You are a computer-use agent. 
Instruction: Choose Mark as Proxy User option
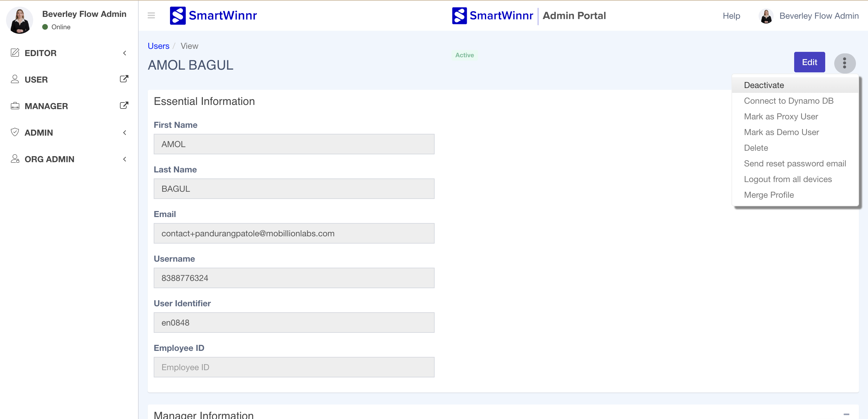coord(781,116)
